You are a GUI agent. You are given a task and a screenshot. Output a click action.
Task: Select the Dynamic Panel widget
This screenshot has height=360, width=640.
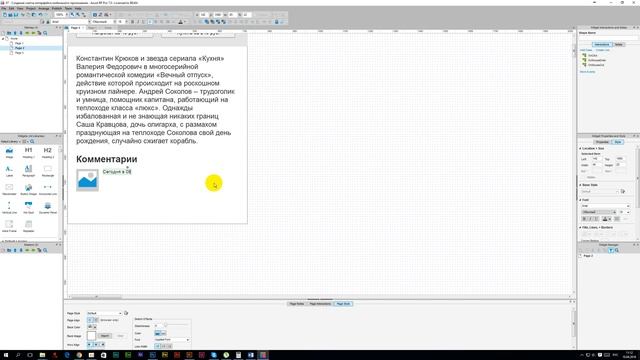click(x=47, y=208)
